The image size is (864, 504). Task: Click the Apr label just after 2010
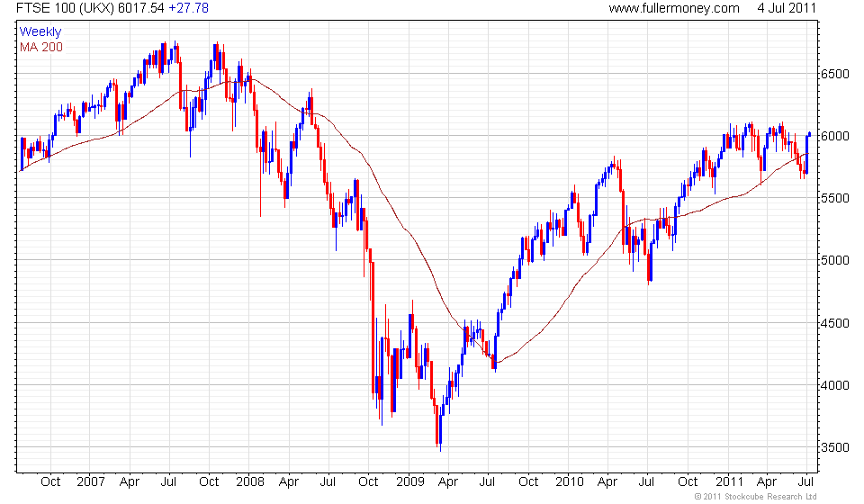607,482
